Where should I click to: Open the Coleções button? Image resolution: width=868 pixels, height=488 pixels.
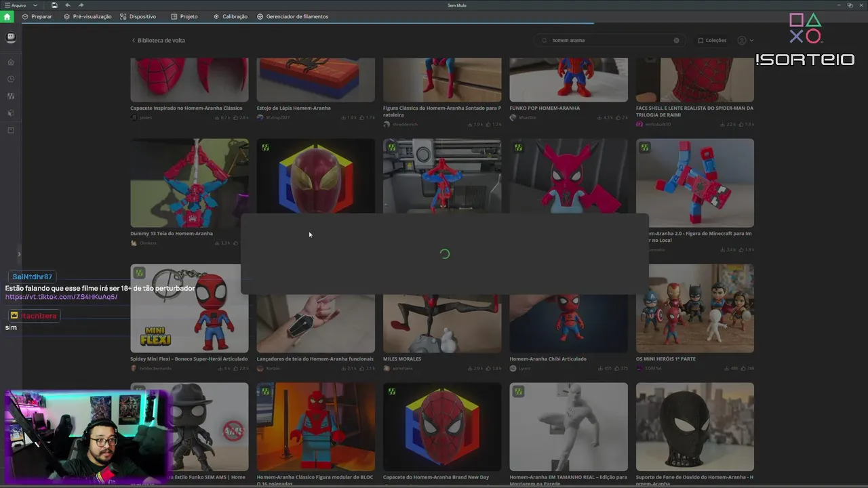coord(712,40)
